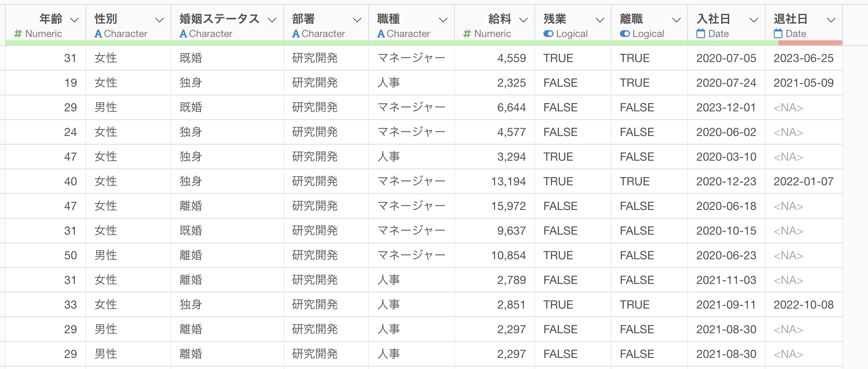Click the Character type icon under 性別
Viewport: 868px width, 369px height.
tap(98, 34)
